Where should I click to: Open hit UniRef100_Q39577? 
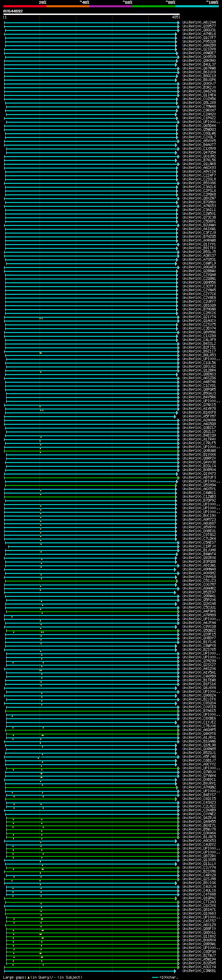[199, 26]
